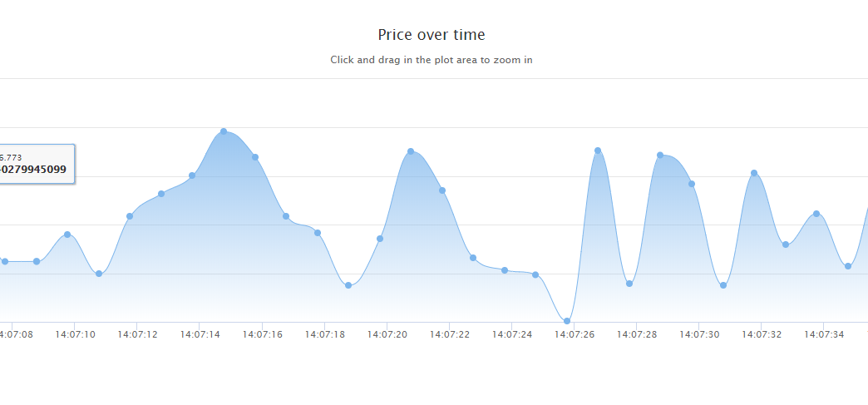The image size is (868, 405).
Task: Select the small peak point near 14:07:10
Action: pos(67,235)
